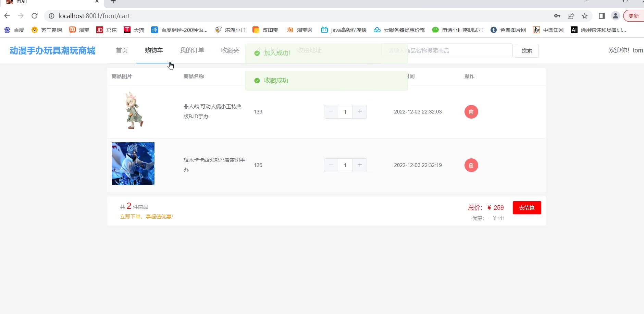Click the price 126
644x314 pixels.
[x=258, y=165]
